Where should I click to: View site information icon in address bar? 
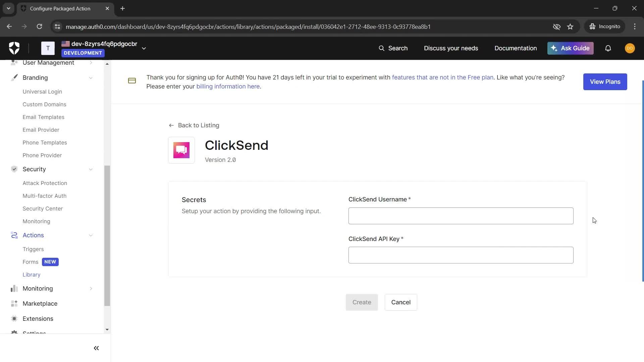[57, 26]
